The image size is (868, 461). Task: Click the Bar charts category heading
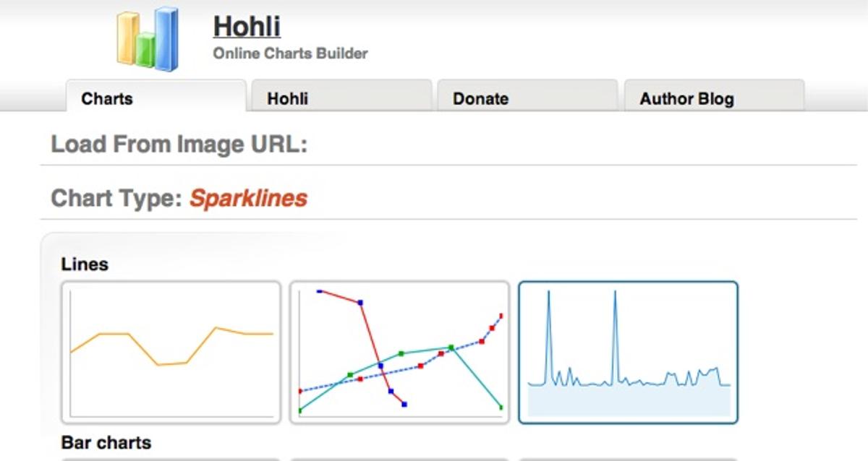click(106, 442)
